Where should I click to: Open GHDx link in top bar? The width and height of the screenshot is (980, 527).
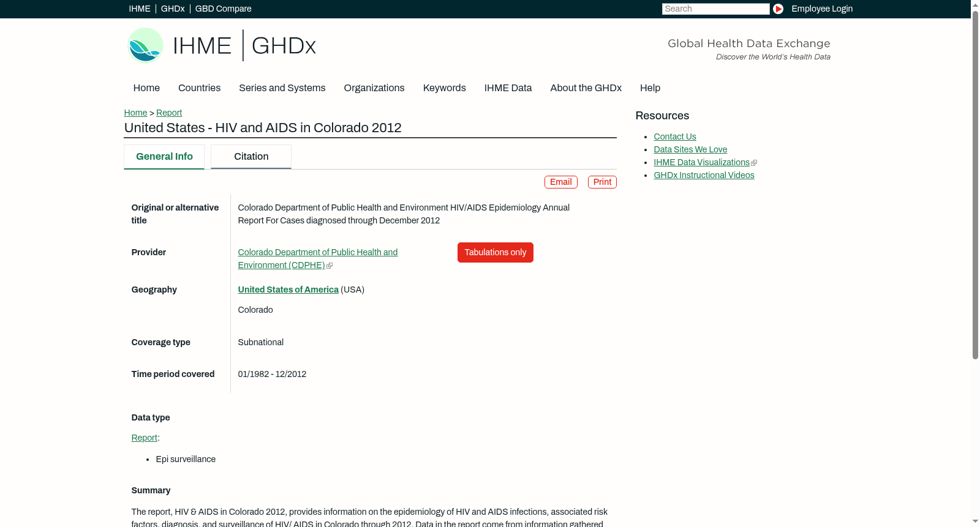click(173, 9)
